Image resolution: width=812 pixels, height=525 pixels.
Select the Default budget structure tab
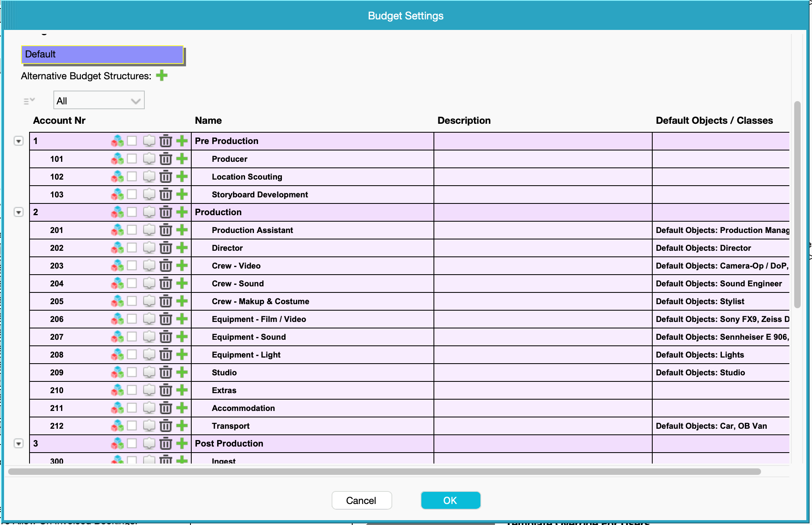102,54
